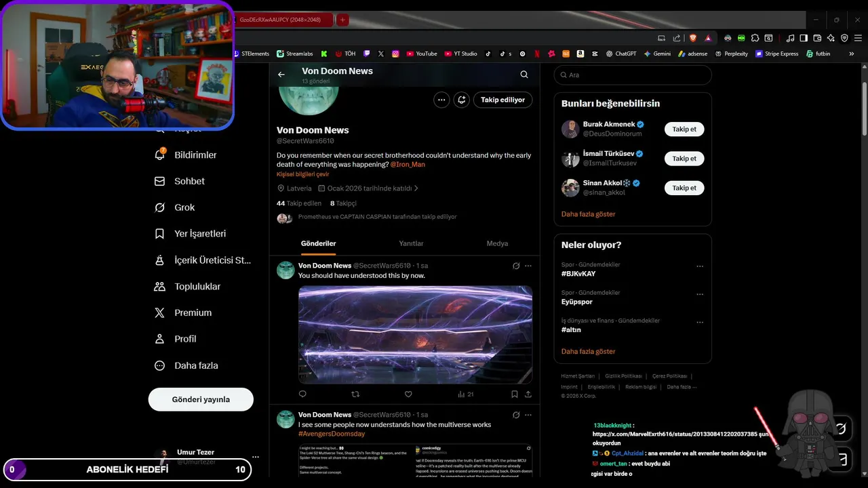Screen dimensions: 868x488
Task: Open the YouTube bookmark
Action: [421, 54]
